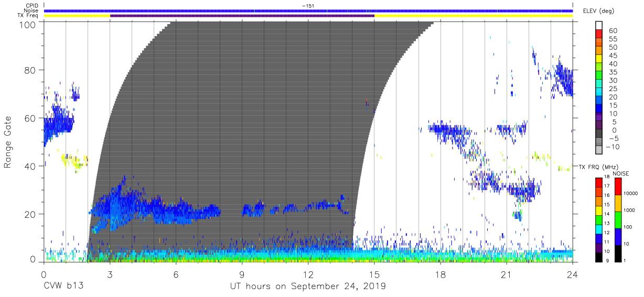
Task: Click the x-axis tick label 24
Action: pyautogui.click(x=573, y=274)
